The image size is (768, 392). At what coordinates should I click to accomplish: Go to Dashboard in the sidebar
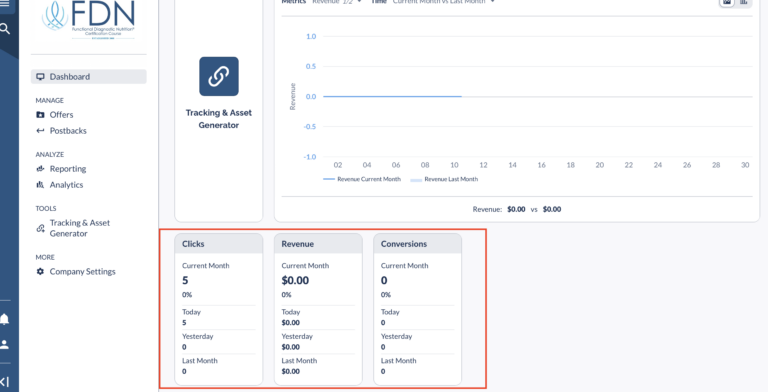point(89,76)
